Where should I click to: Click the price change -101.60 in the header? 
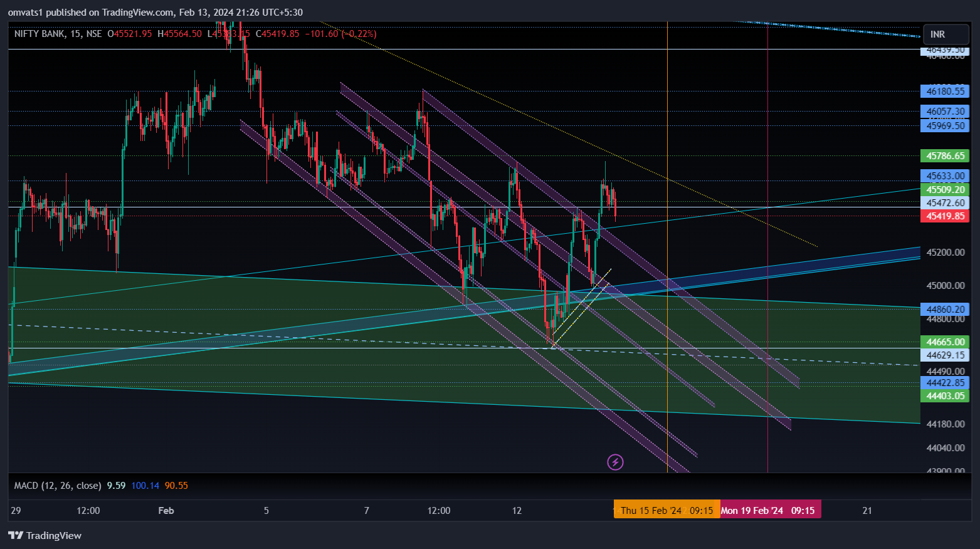tap(322, 34)
